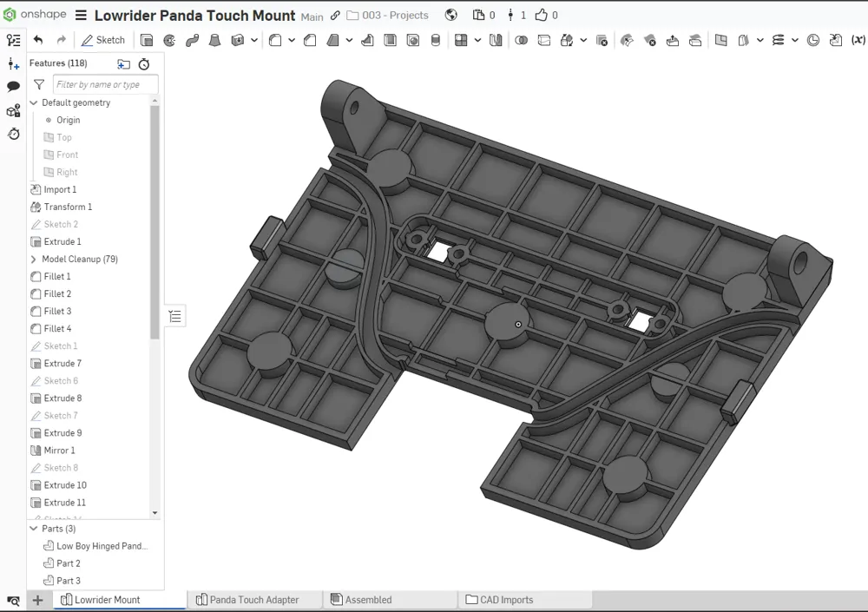Activate the Sweep tool
Viewport: 868px width, 612px height.
tap(192, 40)
